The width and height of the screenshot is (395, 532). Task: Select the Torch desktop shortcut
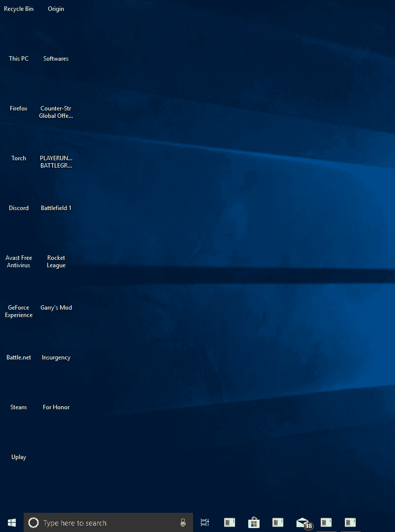point(19,158)
